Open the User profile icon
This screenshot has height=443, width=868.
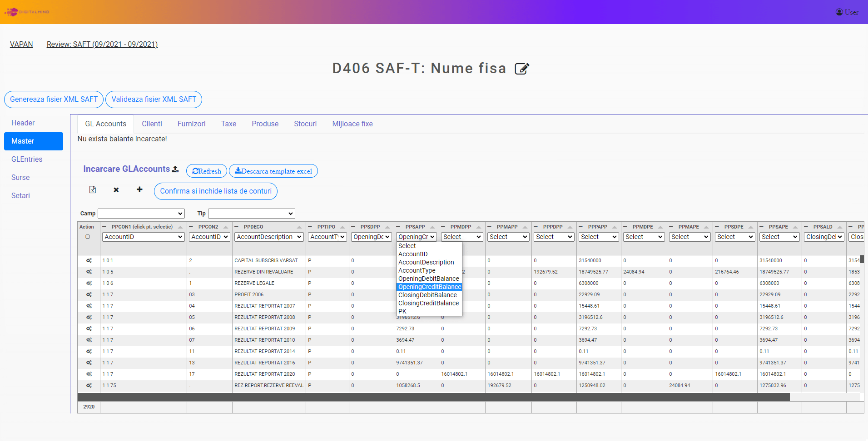[x=839, y=12]
